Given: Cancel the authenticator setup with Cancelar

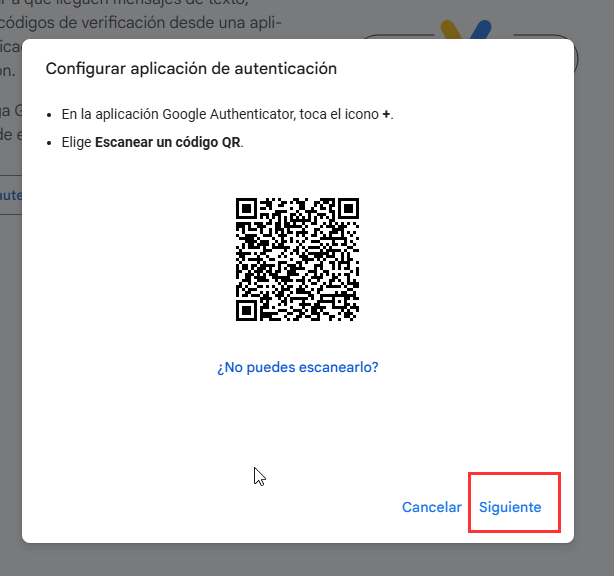Looking at the screenshot, I should point(432,507).
